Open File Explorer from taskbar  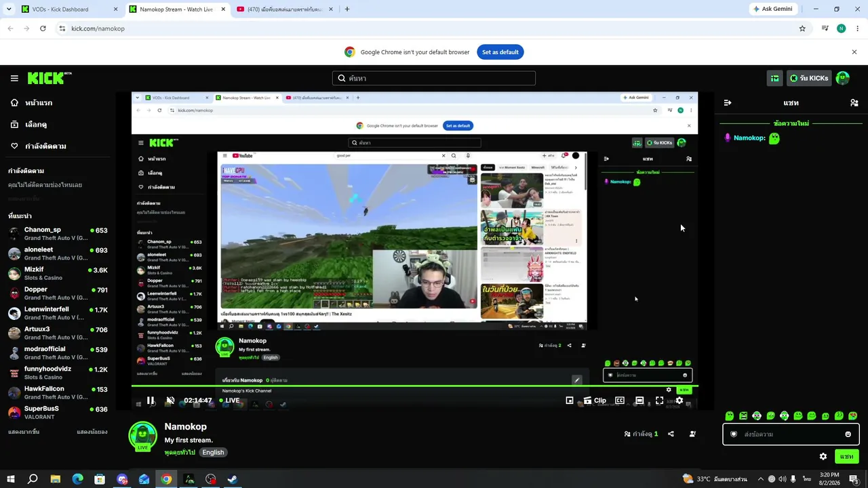pyautogui.click(x=56, y=479)
